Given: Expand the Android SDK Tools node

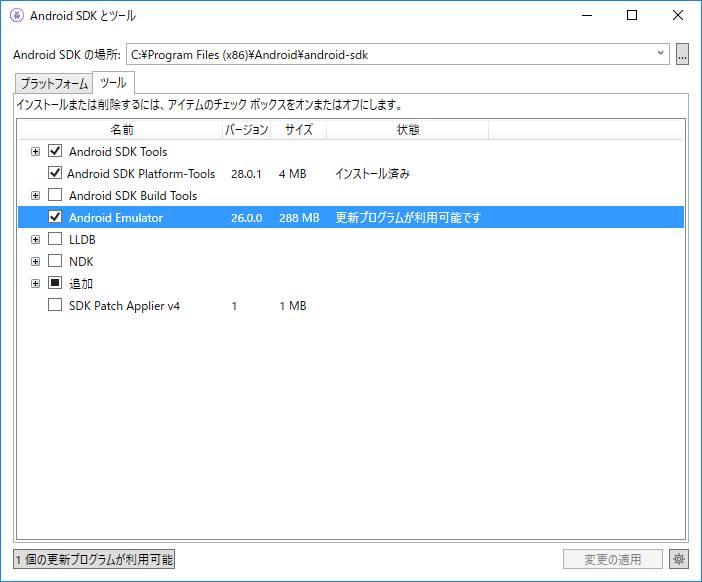Looking at the screenshot, I should (x=35, y=151).
